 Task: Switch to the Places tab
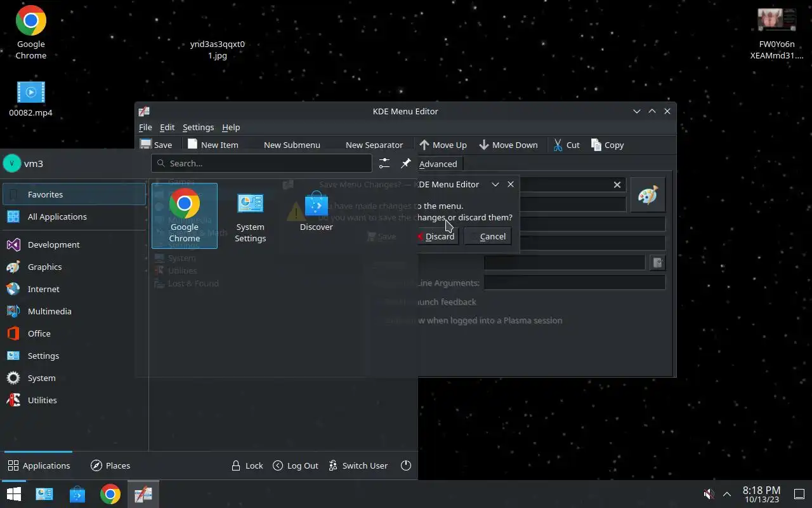[110, 465]
